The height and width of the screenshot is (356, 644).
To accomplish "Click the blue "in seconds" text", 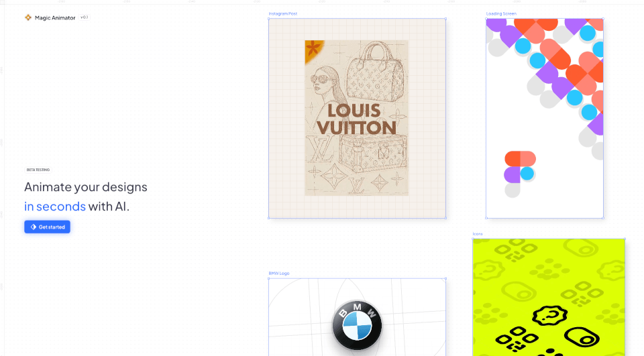I will [55, 206].
